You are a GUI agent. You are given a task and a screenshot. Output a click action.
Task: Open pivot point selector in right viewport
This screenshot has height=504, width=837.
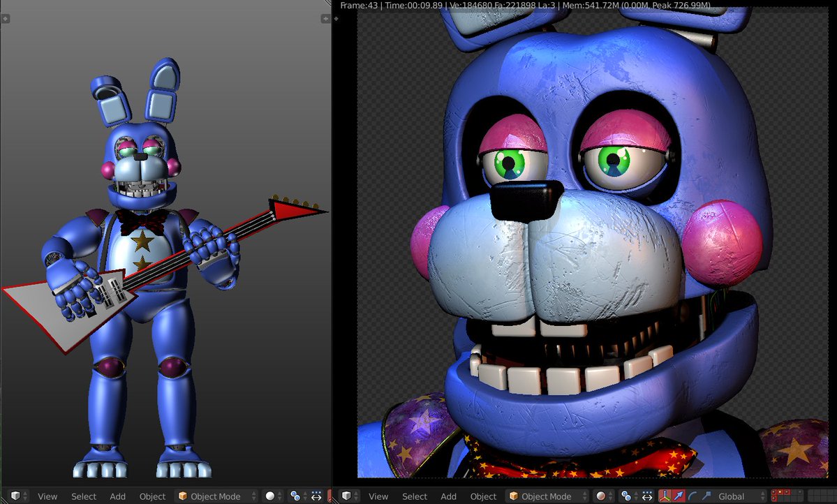point(629,496)
